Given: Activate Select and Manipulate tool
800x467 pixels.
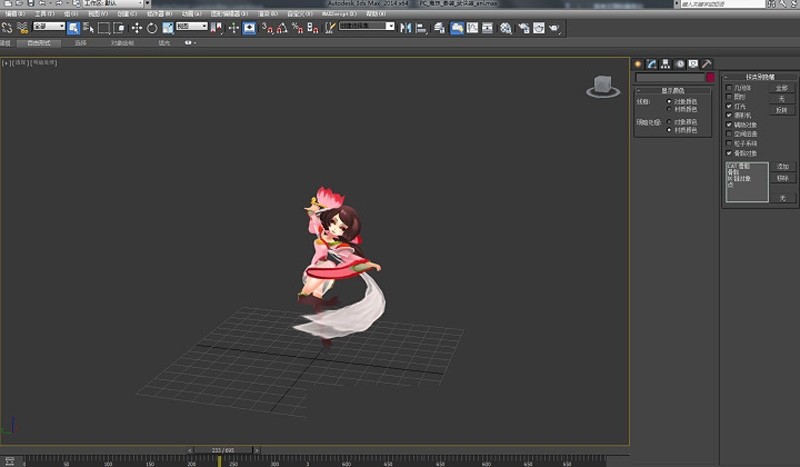Looking at the screenshot, I should pyautogui.click(x=234, y=28).
